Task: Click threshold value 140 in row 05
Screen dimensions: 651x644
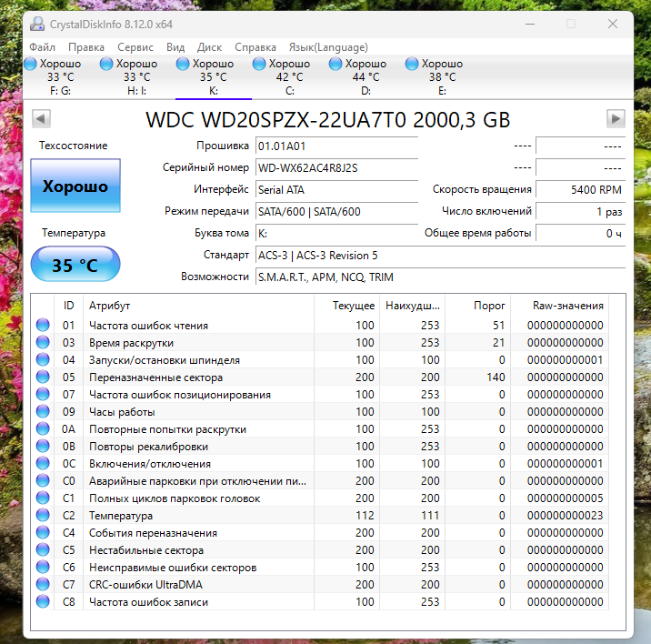Action: [x=496, y=377]
